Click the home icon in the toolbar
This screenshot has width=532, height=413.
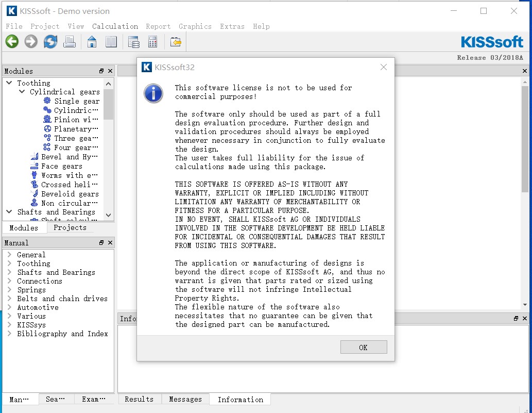click(x=92, y=42)
